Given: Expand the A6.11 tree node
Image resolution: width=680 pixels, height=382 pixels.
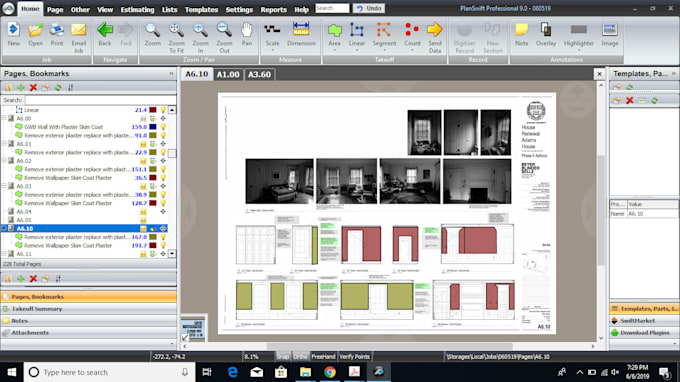Looking at the screenshot, I should (x=4, y=254).
